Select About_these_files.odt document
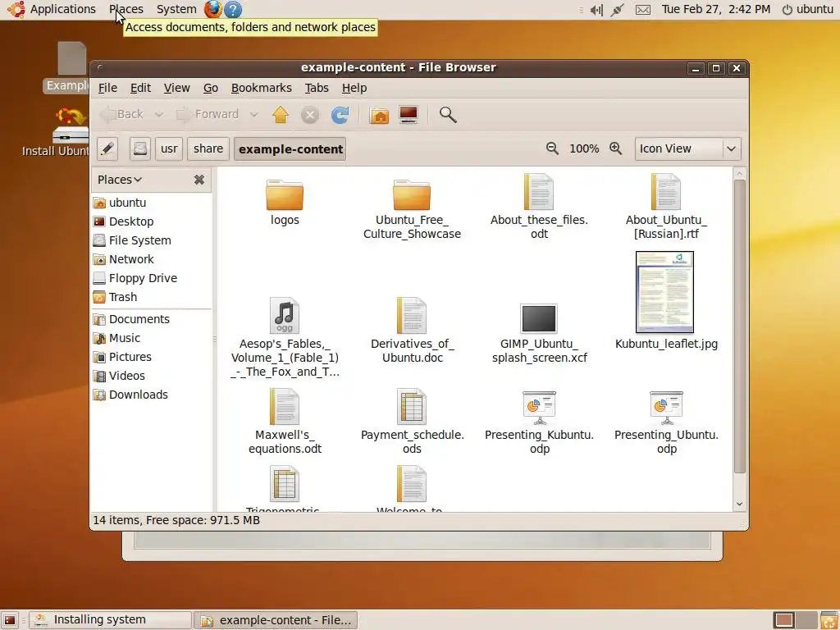The image size is (840, 630). coord(539,207)
